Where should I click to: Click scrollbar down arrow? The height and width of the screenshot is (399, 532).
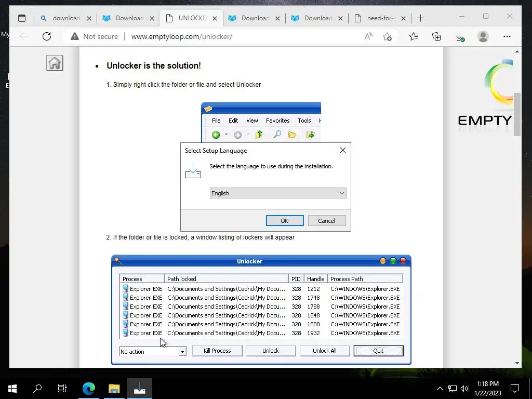(517, 363)
